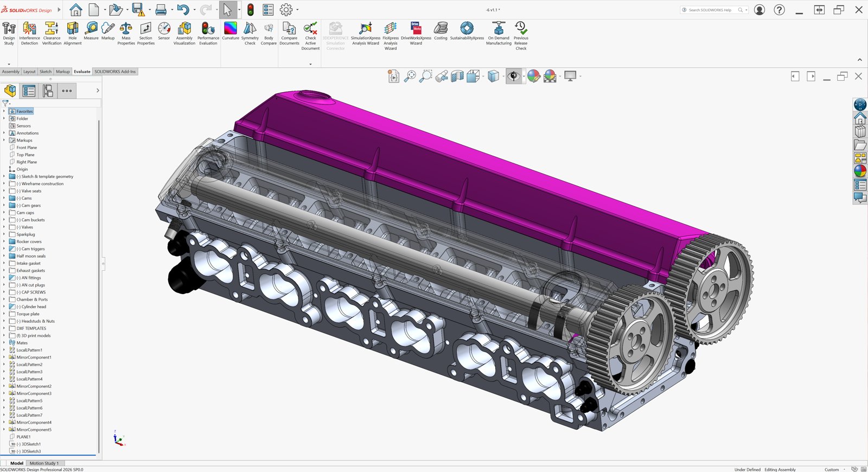Click inside Search SOLIDWORKS Help field
The image size is (868, 472).
click(x=711, y=10)
